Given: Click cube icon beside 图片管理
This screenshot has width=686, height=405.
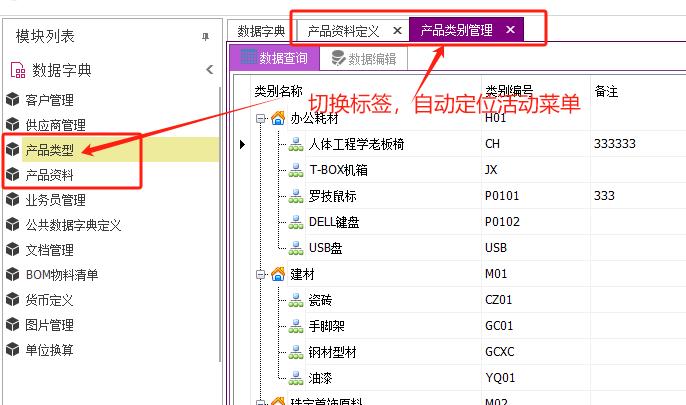Looking at the screenshot, I should tap(13, 325).
